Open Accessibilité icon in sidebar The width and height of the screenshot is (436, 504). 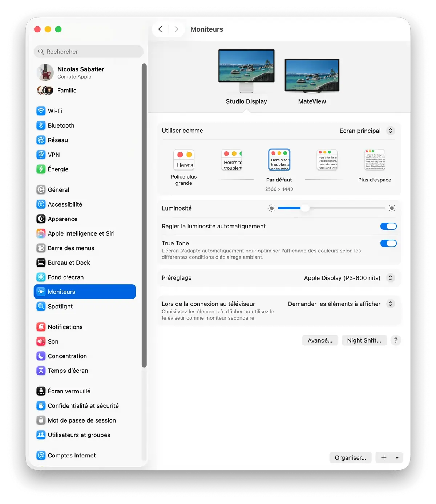tap(41, 204)
